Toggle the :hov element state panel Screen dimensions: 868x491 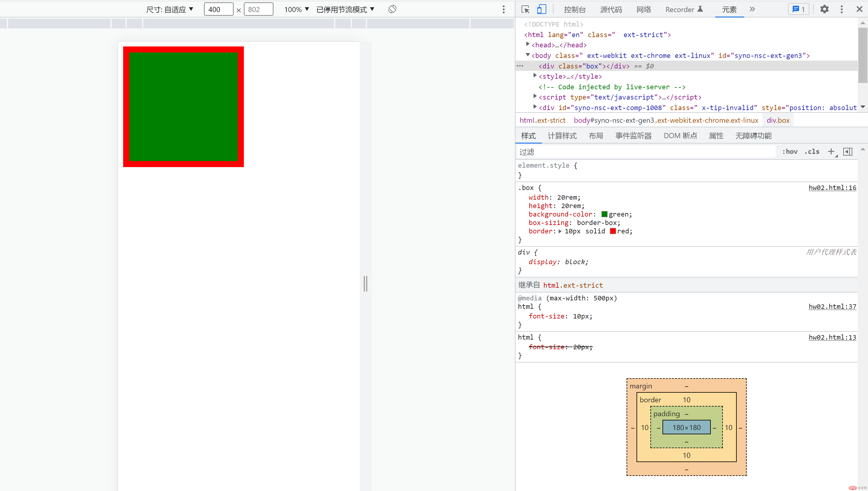(790, 152)
